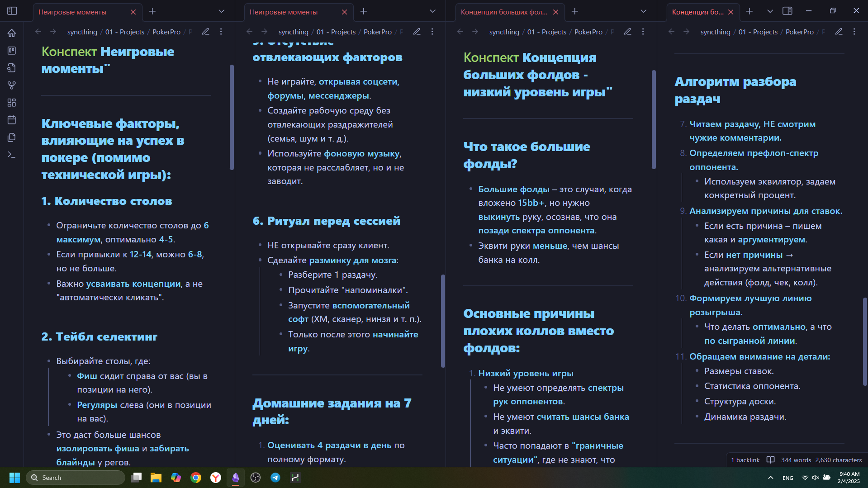Viewport: 868px width, 488px height.
Task: Click the dashboard grid ribbon icon
Action: 12,103
